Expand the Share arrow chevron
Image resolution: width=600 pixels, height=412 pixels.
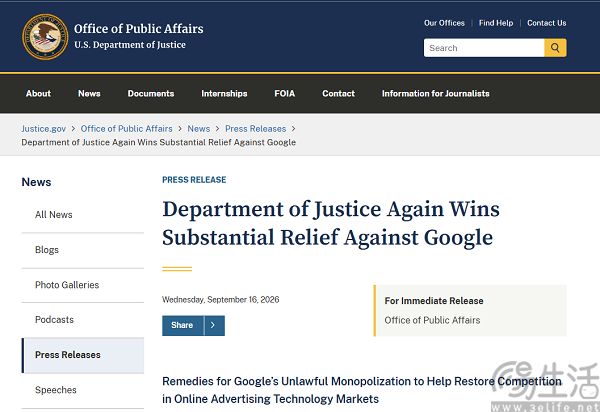214,325
